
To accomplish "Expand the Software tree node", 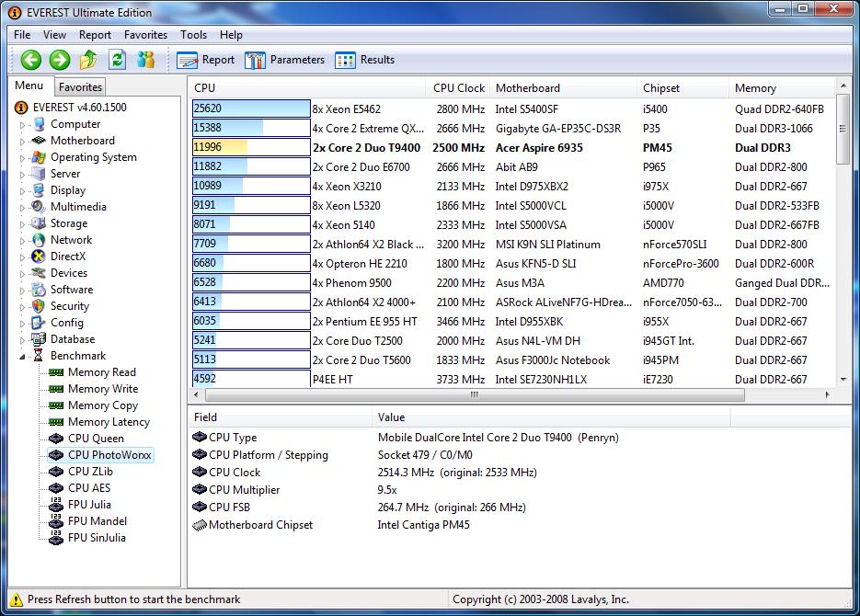I will click(x=22, y=291).
